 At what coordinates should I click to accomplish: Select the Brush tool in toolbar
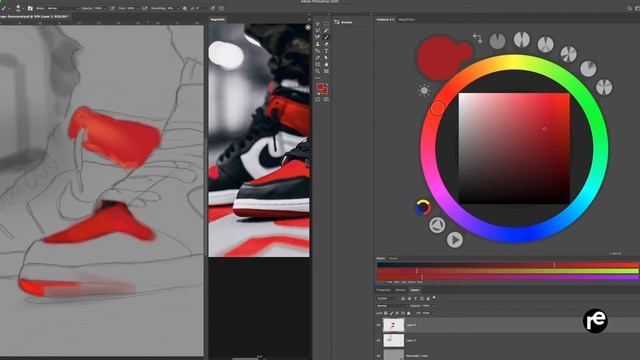click(326, 37)
